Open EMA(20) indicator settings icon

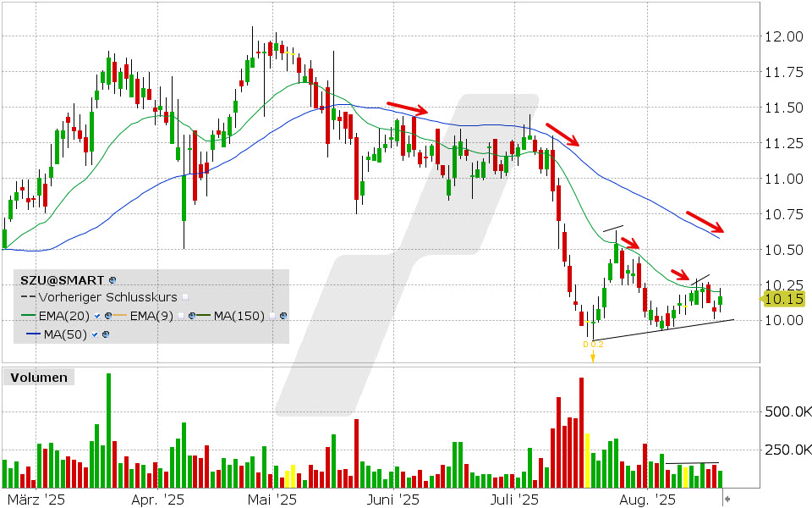pyautogui.click(x=108, y=316)
